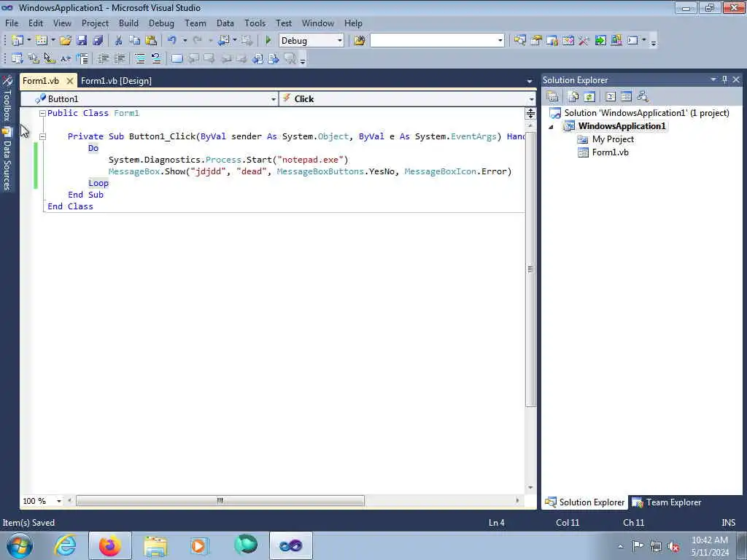
Task: Undo the last edit with Undo arrow
Action: (172, 41)
